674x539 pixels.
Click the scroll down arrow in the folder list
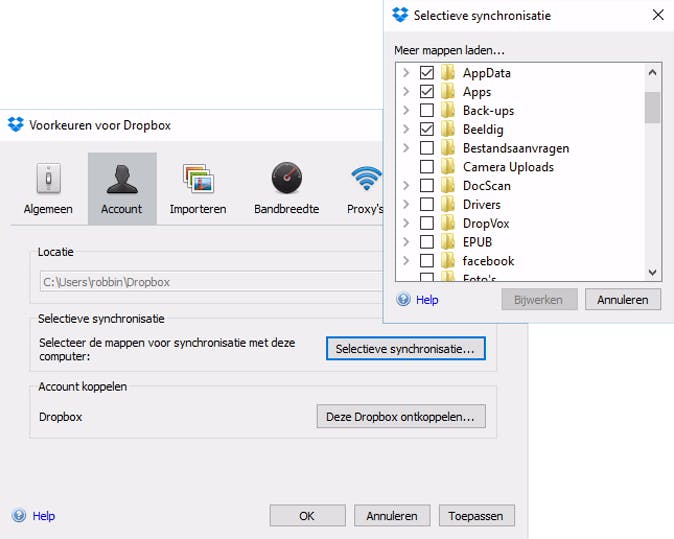tap(652, 272)
